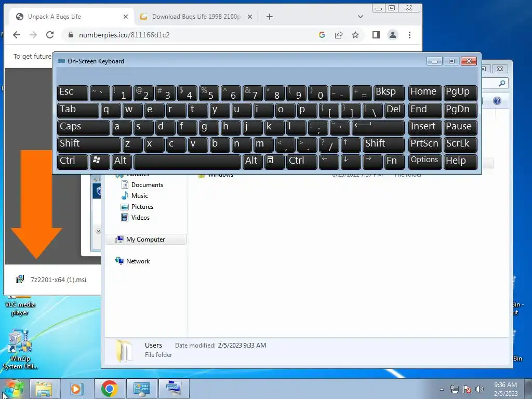Viewport: 532px width, 399px height.
Task: Open Action Center flag tray icon
Action: pyautogui.click(x=467, y=389)
